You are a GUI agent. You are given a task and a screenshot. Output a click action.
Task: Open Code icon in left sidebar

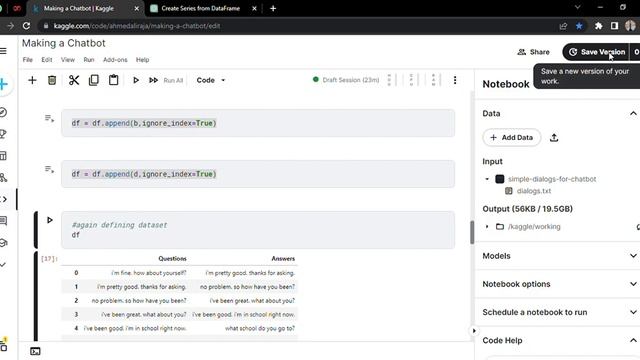[x=3, y=199]
